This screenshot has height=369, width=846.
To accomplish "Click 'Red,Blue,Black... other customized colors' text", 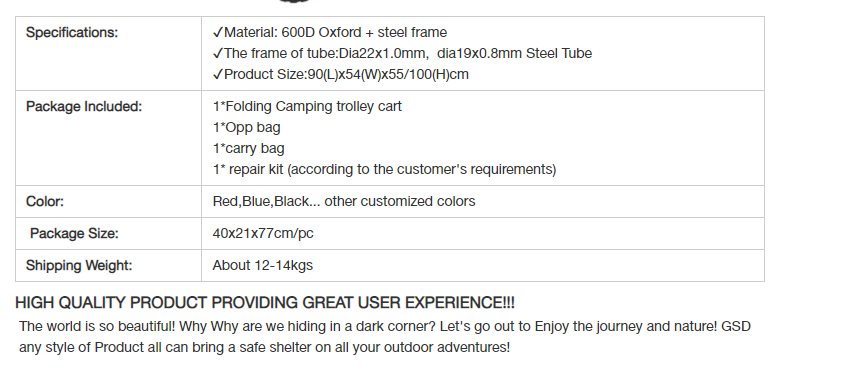I will 344,202.
